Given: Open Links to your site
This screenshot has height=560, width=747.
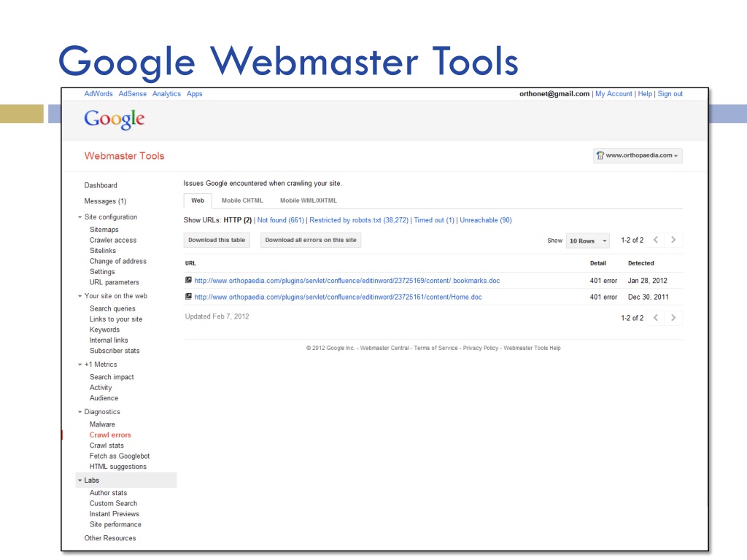Looking at the screenshot, I should pyautogui.click(x=116, y=319).
